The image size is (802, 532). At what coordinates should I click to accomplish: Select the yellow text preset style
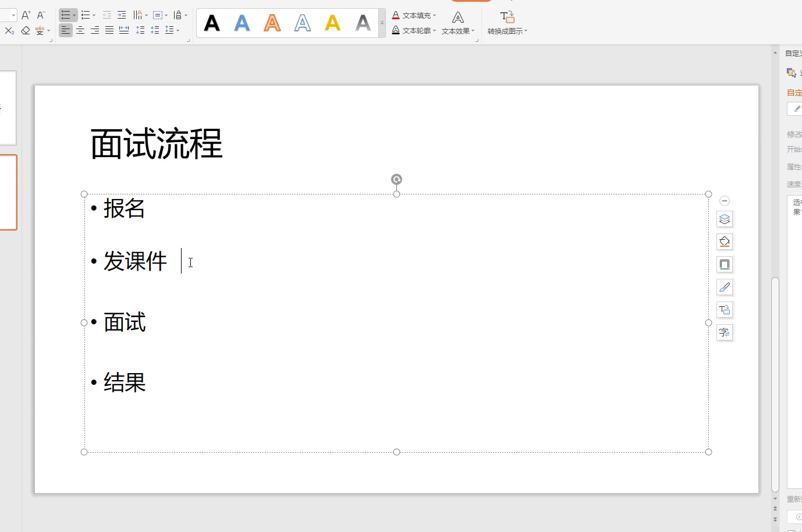point(333,23)
